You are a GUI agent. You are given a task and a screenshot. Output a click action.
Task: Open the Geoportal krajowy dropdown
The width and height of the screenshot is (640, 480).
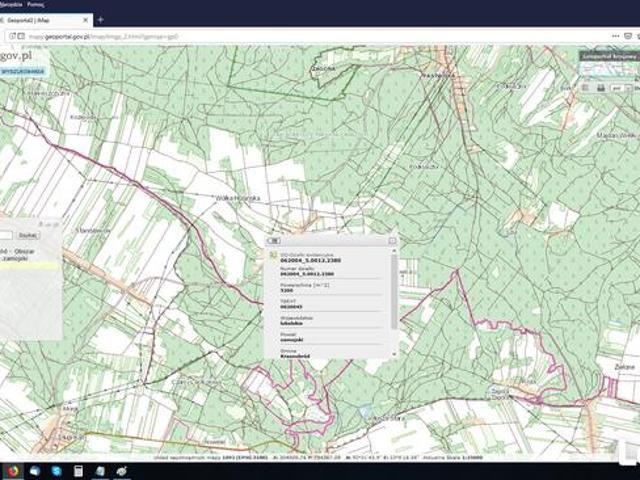[x=607, y=57]
